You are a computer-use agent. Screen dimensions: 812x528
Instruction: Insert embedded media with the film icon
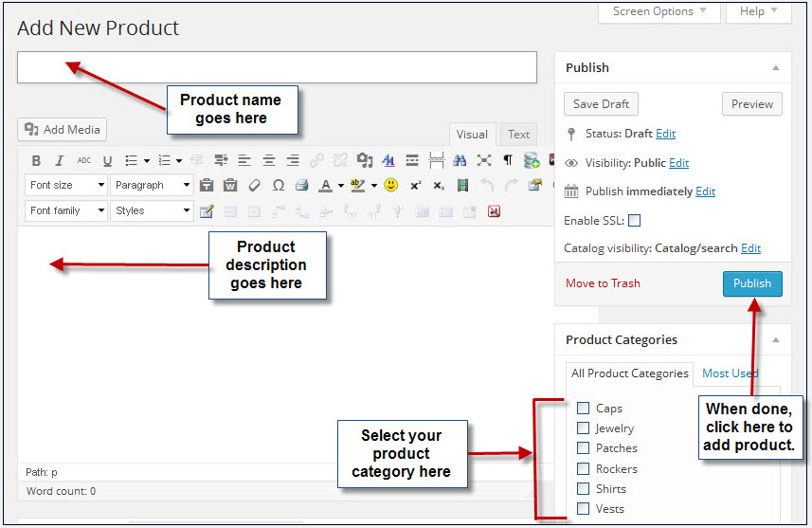click(463, 185)
